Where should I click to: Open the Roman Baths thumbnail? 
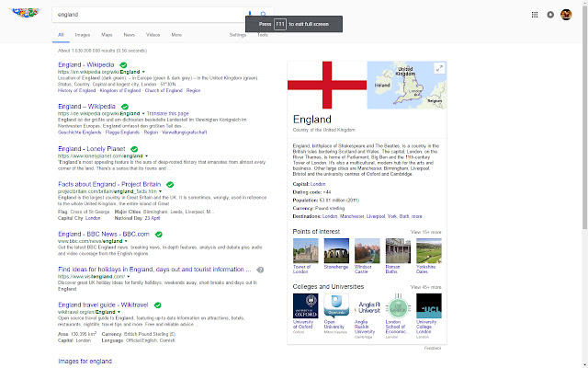(x=398, y=250)
